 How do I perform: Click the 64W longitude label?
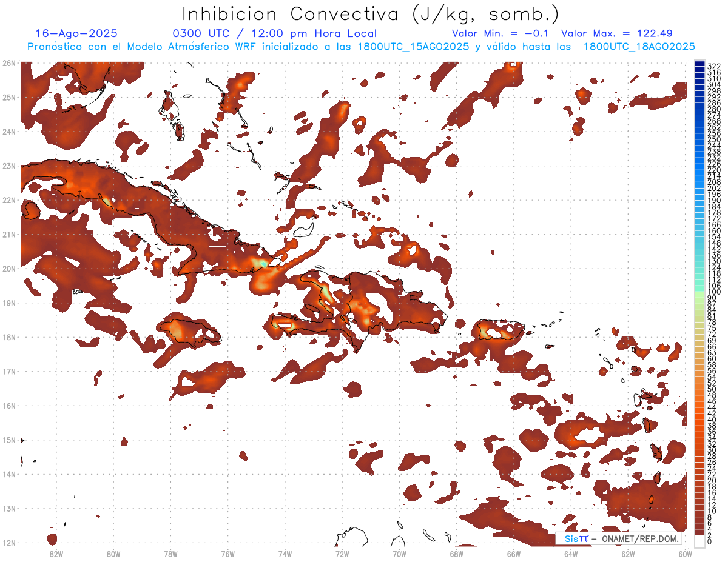(x=571, y=554)
